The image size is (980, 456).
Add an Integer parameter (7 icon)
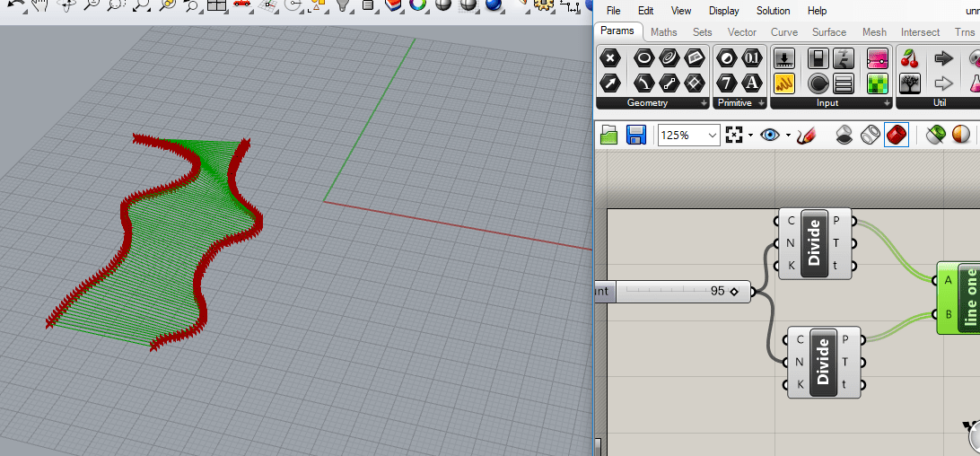click(727, 82)
